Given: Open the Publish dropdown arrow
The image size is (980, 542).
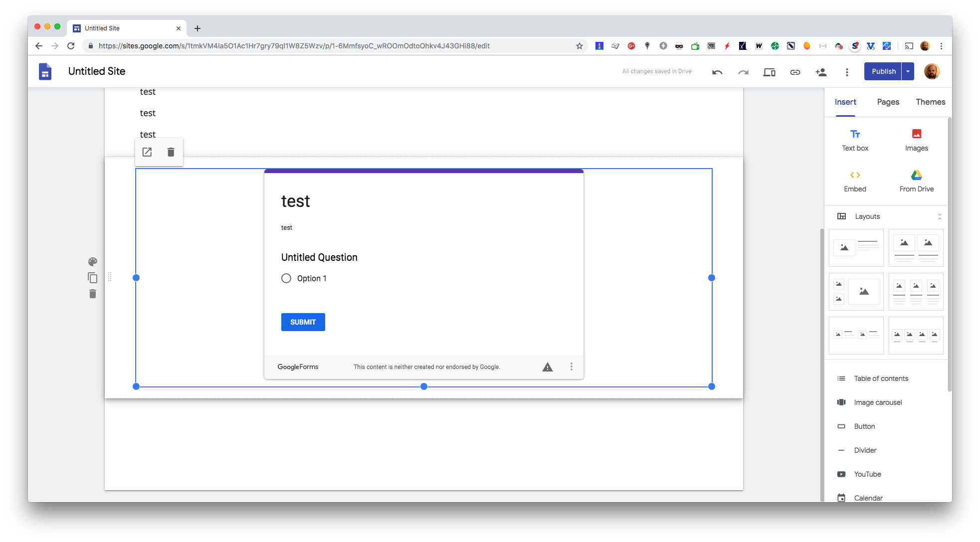Looking at the screenshot, I should click(907, 71).
